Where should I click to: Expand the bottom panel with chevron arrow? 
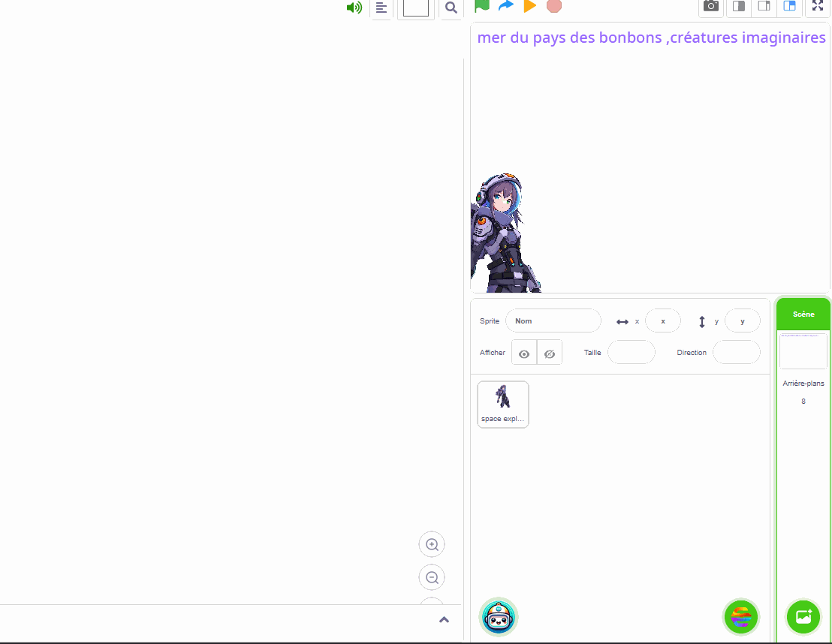coord(444,619)
